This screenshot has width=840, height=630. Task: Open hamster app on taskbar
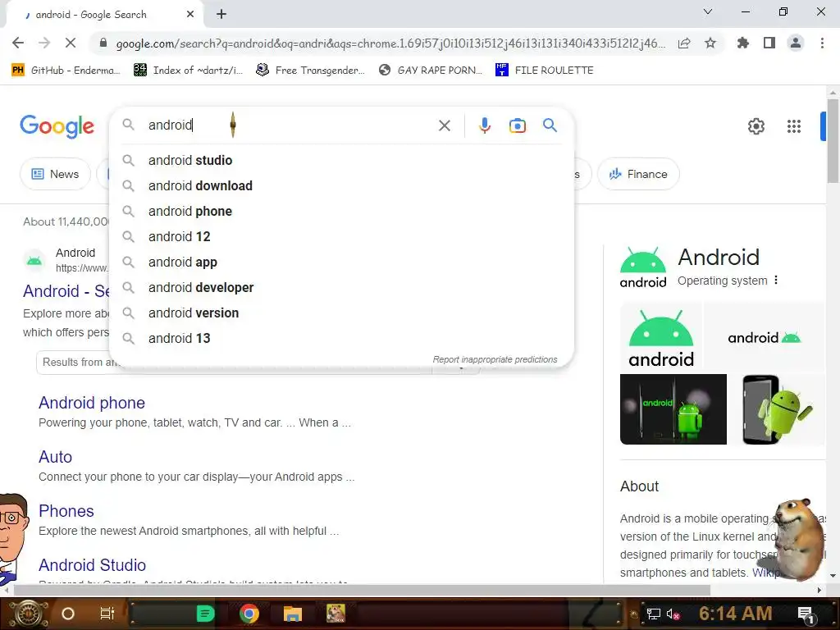click(336, 614)
